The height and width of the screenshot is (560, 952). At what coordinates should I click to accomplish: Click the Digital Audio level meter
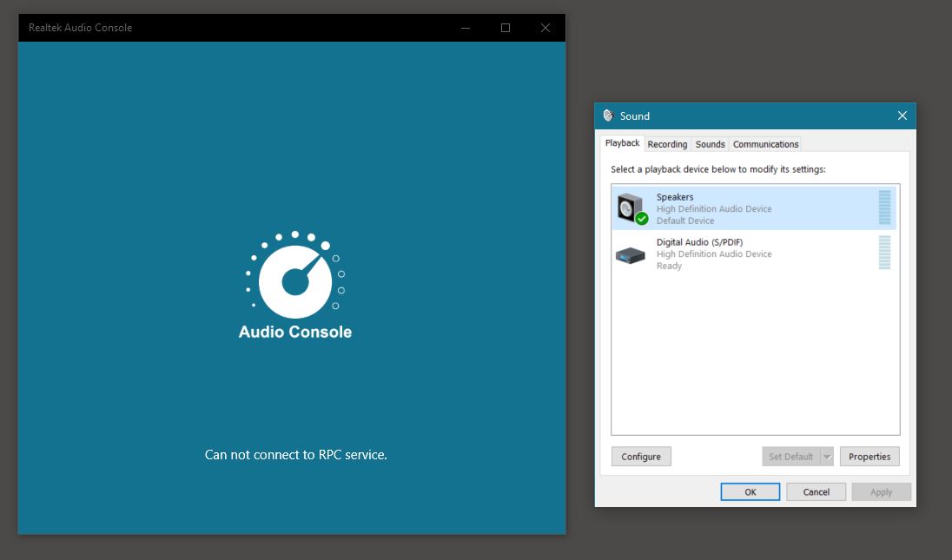coord(884,253)
